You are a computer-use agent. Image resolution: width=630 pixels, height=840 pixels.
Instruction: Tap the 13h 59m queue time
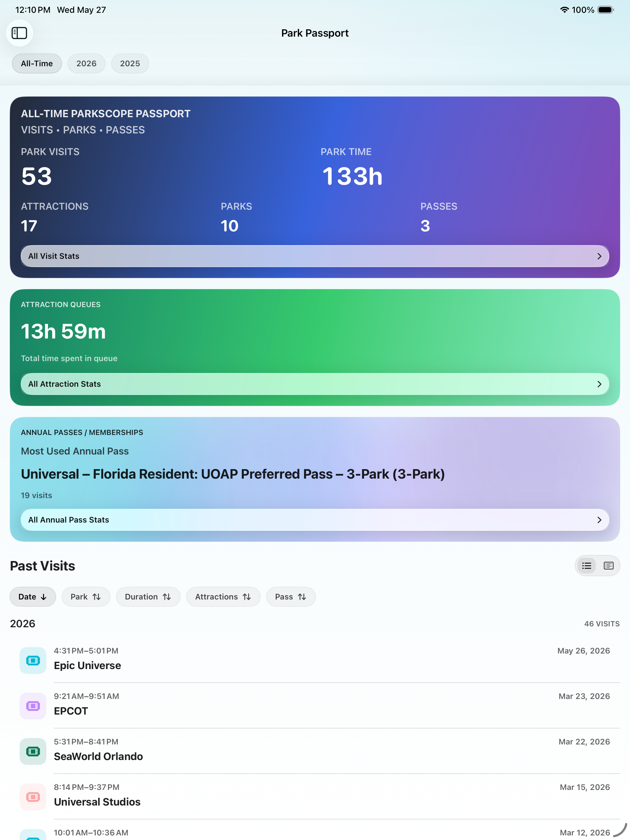(63, 331)
